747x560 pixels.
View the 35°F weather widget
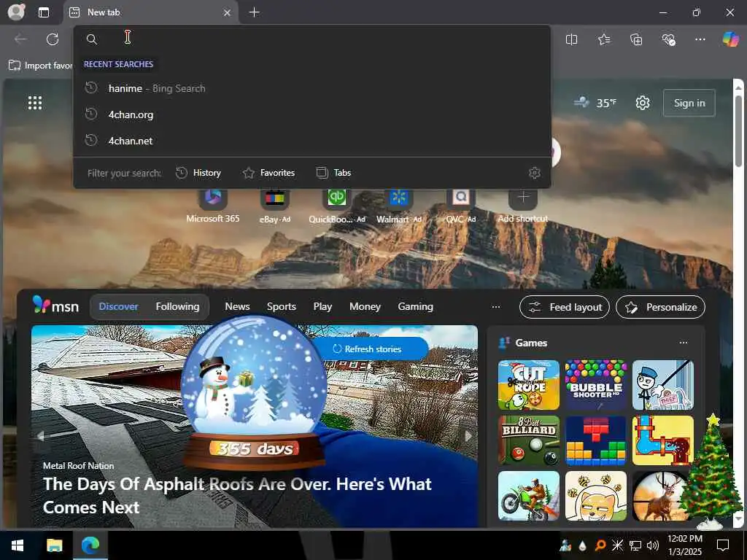pos(595,103)
